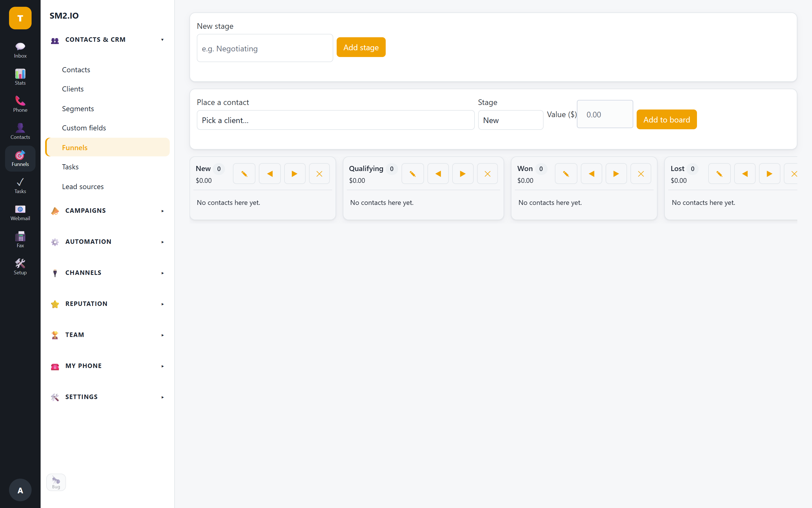Move the New stage right
This screenshot has width=812, height=508.
[x=295, y=174]
